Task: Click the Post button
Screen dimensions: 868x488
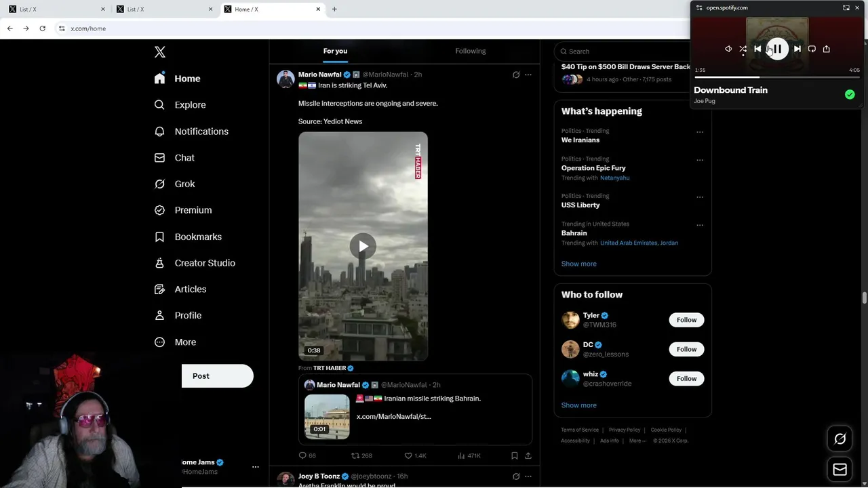Action: 218,376
